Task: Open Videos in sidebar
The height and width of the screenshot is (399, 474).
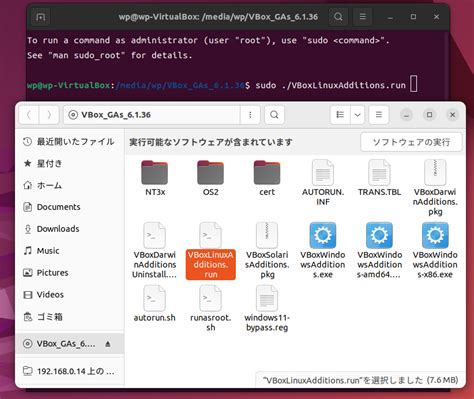Action: coord(69,295)
